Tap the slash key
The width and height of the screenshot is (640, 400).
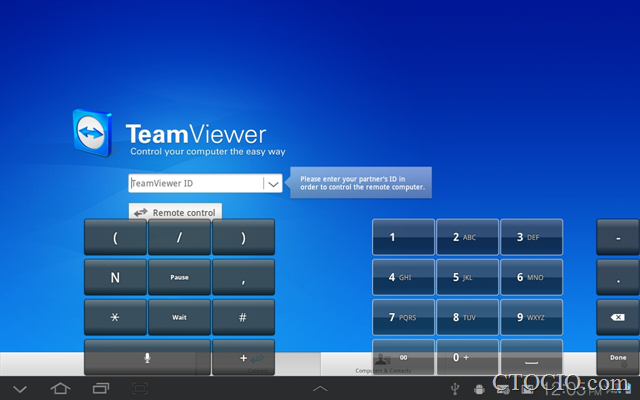(179, 237)
